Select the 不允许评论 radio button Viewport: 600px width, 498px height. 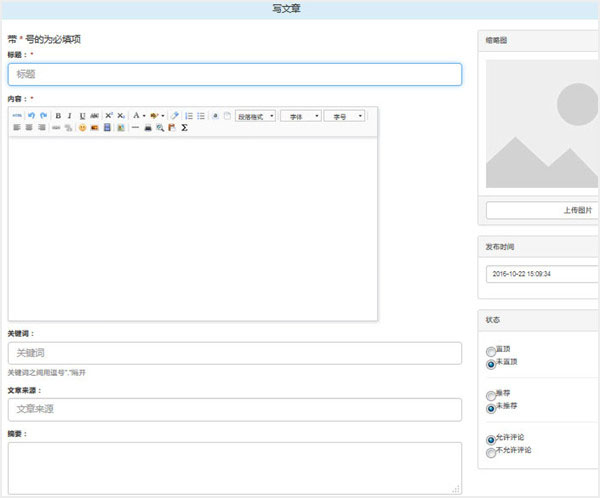tap(491, 453)
